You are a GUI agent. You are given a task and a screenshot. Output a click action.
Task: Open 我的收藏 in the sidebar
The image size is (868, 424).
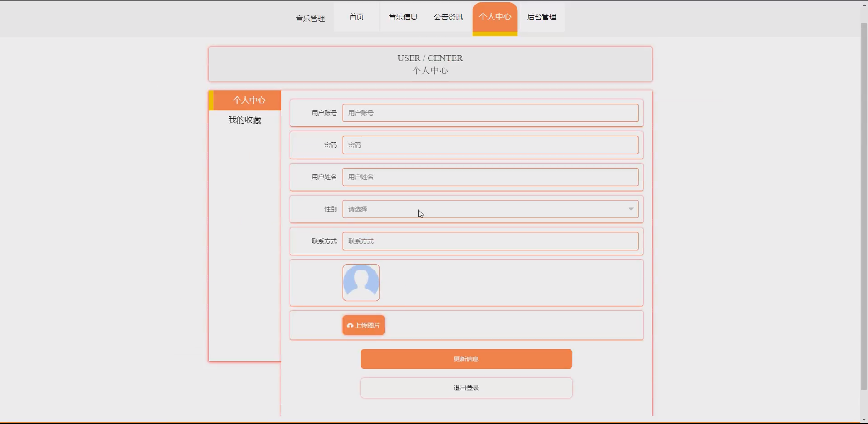point(245,120)
